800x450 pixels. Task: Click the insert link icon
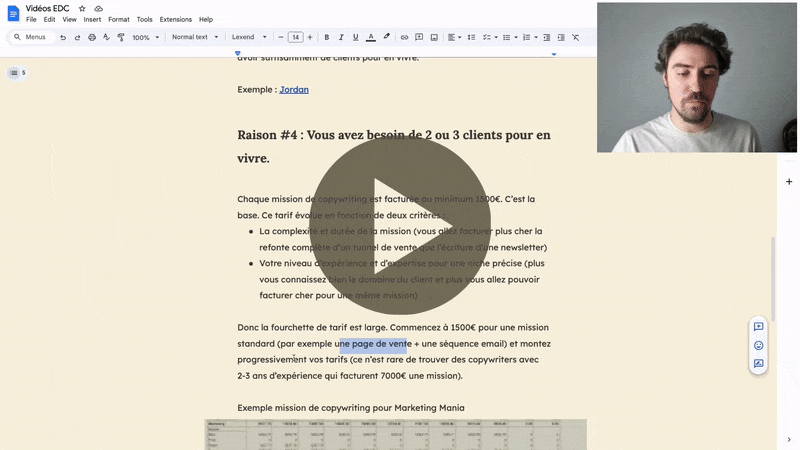pyautogui.click(x=405, y=37)
